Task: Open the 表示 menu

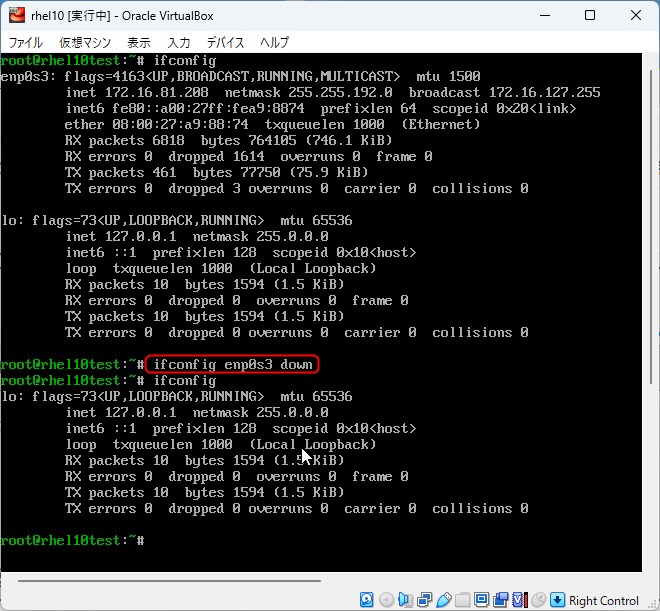Action: [139, 43]
